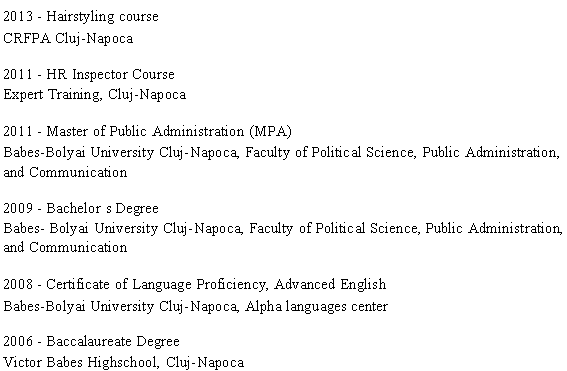Click the '2013 - Hairstyling course' line
Screen dimensions: 567x371
pyautogui.click(x=81, y=17)
